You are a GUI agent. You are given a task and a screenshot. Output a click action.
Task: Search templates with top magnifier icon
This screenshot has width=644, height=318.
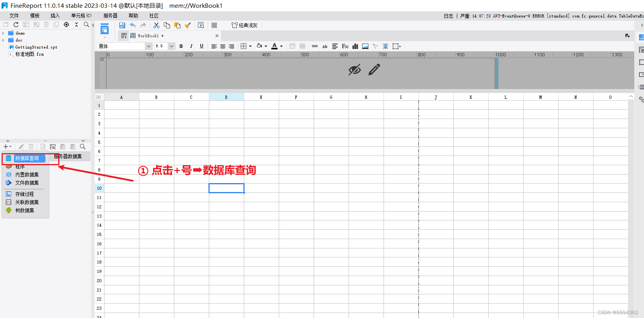tap(86, 24)
